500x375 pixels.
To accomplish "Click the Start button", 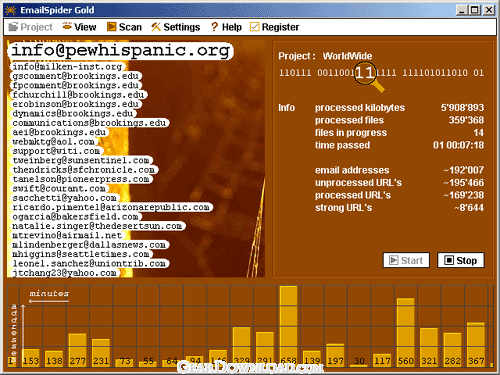I will (x=406, y=260).
